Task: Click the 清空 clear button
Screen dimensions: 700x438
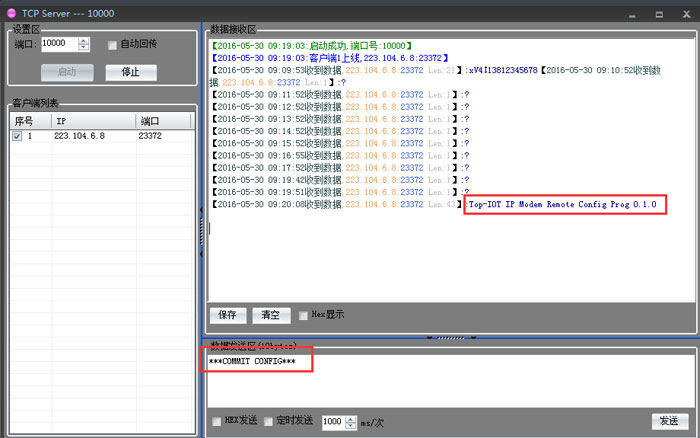Action: coord(270,315)
